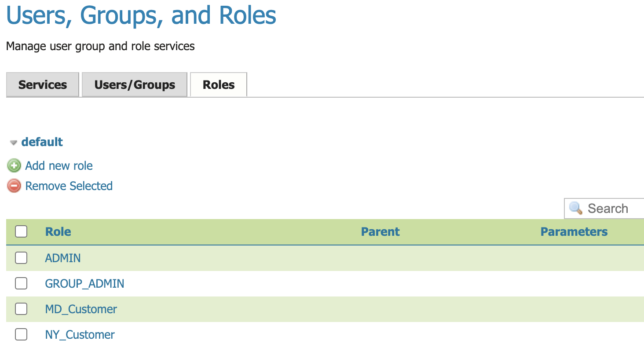Open the GROUP_ADMIN role link
Screen dimensions: 644x344
pyautogui.click(x=84, y=283)
